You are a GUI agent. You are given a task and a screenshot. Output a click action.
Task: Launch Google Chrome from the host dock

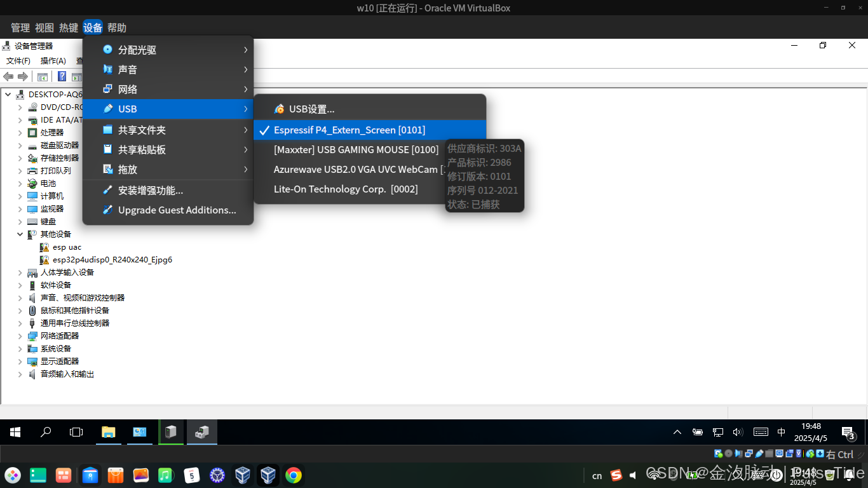point(293,475)
